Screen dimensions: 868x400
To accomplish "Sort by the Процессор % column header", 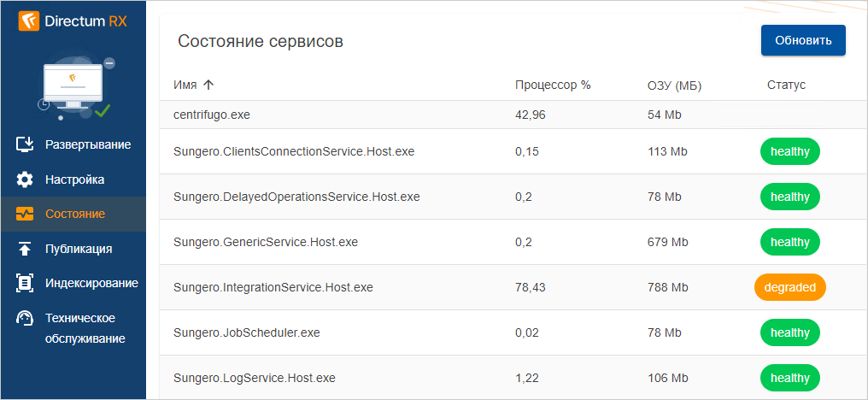I will tap(553, 85).
